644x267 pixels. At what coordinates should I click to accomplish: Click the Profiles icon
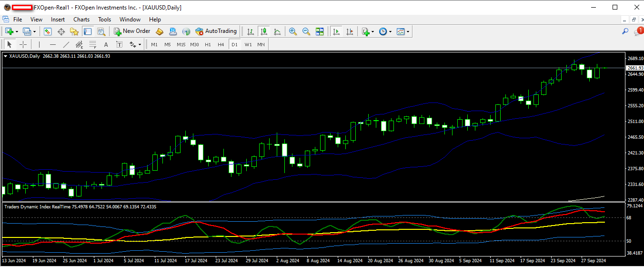point(27,31)
